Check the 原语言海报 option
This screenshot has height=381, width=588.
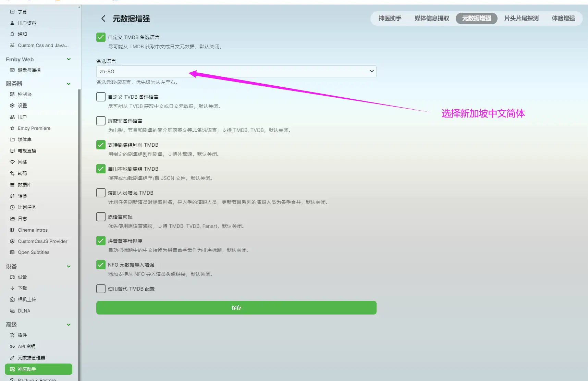(x=100, y=217)
